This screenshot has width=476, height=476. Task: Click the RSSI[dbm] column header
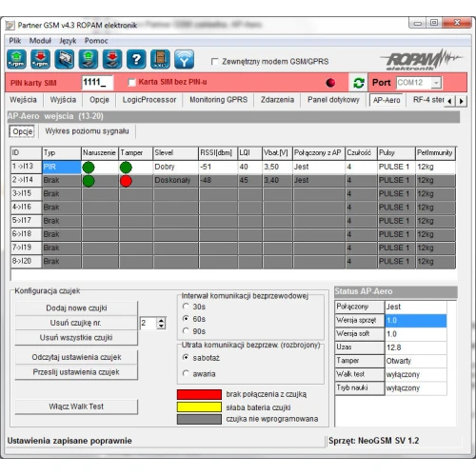click(x=218, y=153)
